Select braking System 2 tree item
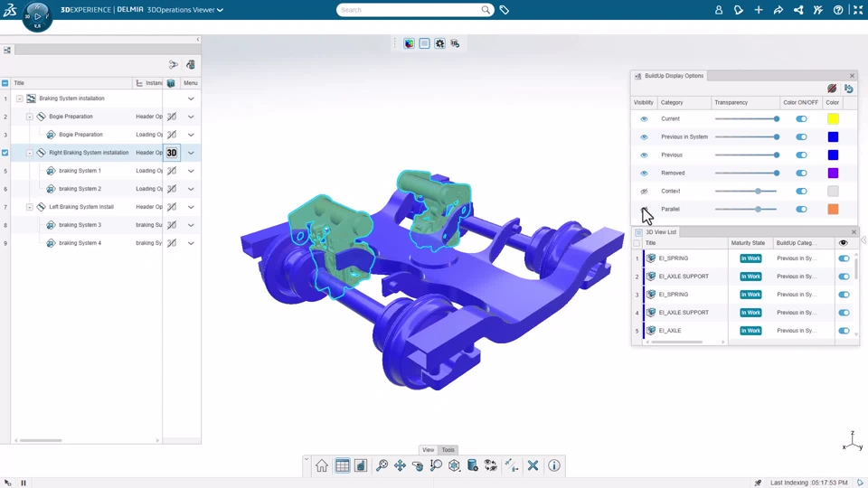 coord(80,189)
